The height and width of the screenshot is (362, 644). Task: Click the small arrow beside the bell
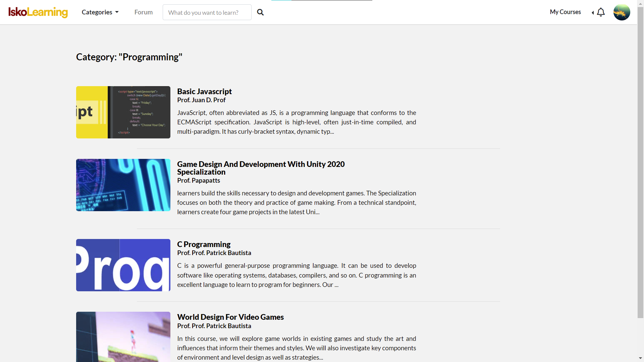pyautogui.click(x=593, y=12)
